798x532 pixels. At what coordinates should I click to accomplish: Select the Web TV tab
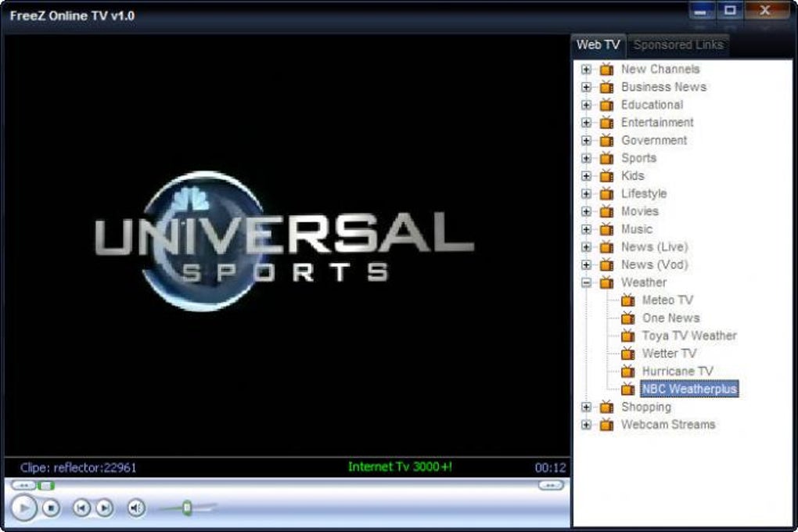pos(598,45)
